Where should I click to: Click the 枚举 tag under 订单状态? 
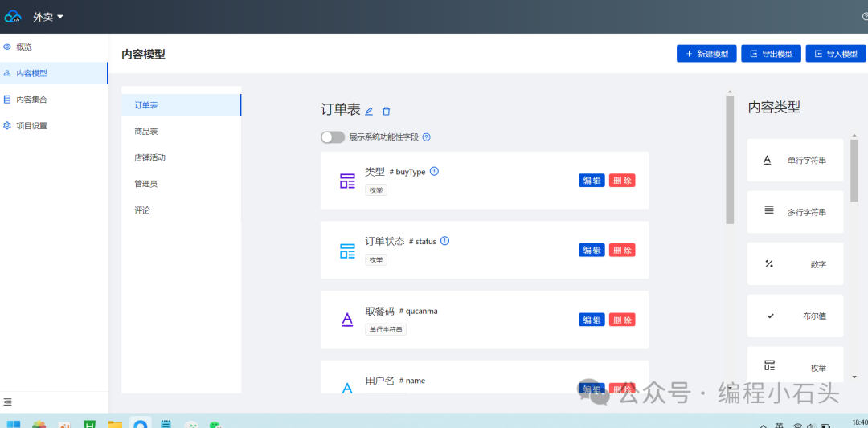pyautogui.click(x=376, y=260)
